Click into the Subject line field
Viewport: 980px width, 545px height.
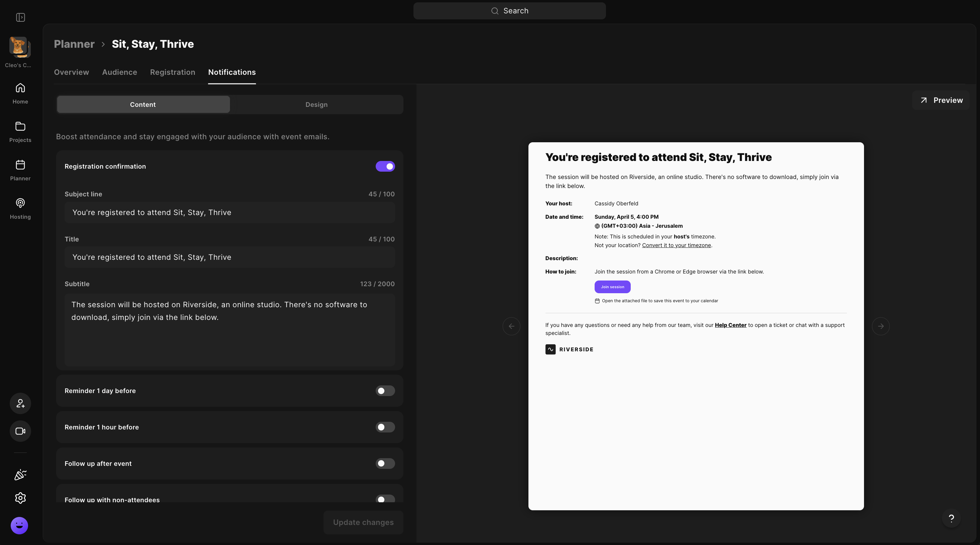click(229, 212)
